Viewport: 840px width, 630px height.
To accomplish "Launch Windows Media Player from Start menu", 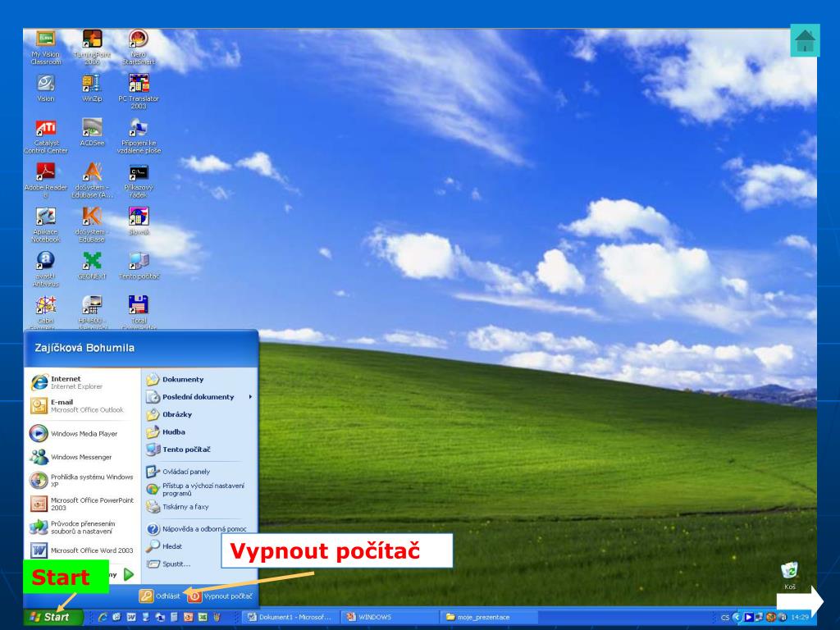I will 83,433.
